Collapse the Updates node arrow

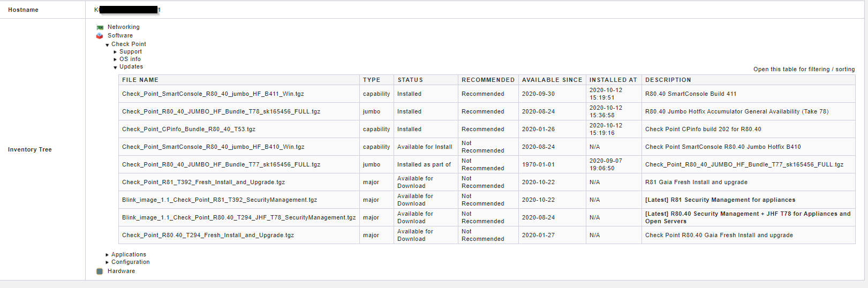[115, 67]
